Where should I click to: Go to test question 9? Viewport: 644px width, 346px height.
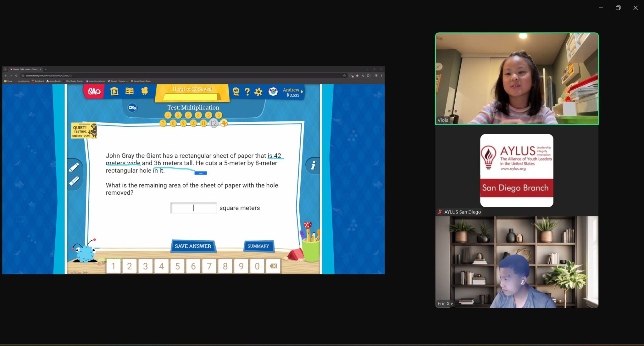(x=183, y=123)
